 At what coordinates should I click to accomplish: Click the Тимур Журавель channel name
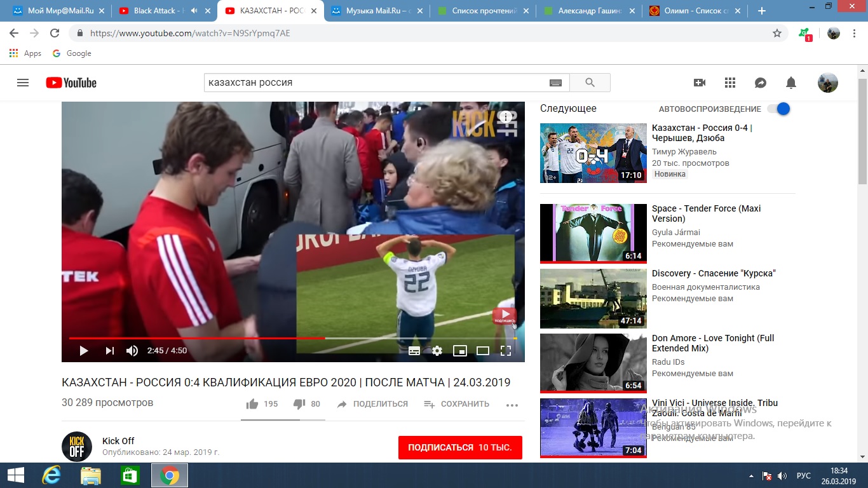tap(684, 152)
